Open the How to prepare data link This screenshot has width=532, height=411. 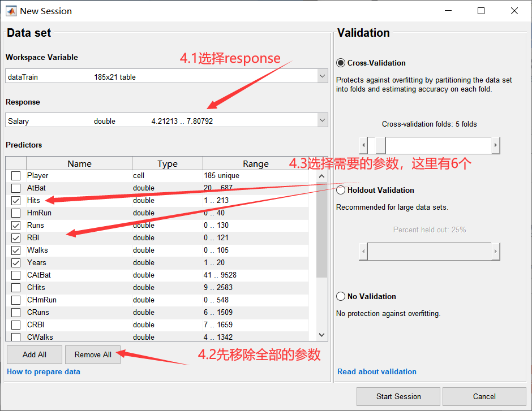pos(42,371)
